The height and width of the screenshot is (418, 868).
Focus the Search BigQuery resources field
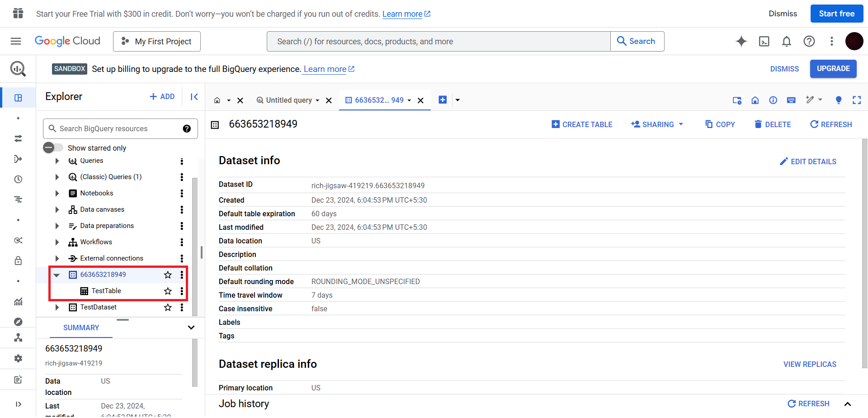point(120,129)
